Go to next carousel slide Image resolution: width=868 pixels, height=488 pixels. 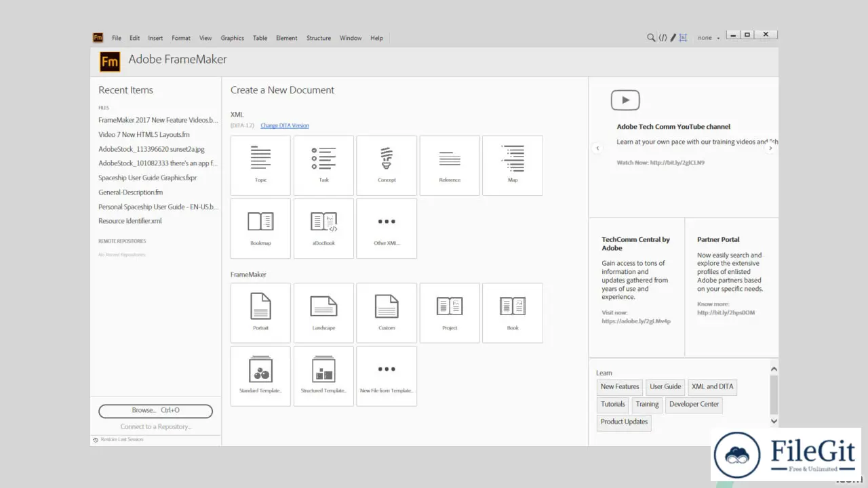(770, 148)
